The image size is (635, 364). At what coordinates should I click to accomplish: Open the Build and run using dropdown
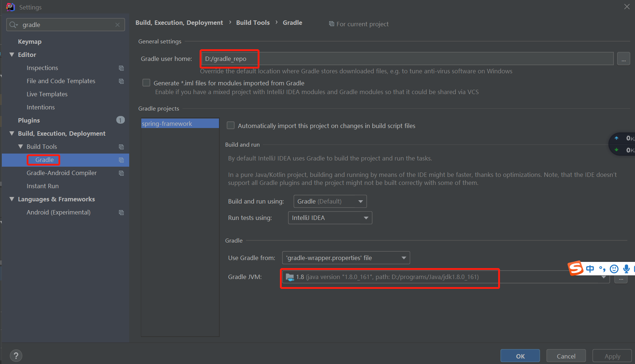(x=330, y=201)
